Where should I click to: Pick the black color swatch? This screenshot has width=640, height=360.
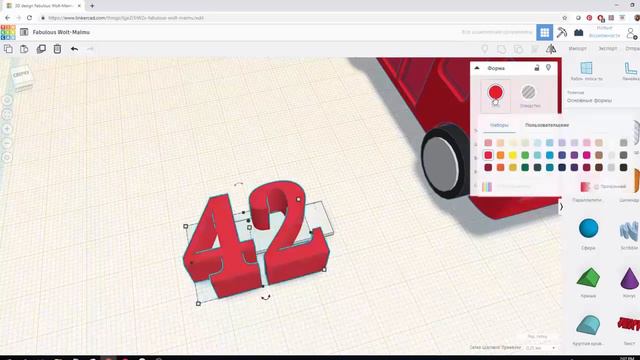(x=623, y=167)
